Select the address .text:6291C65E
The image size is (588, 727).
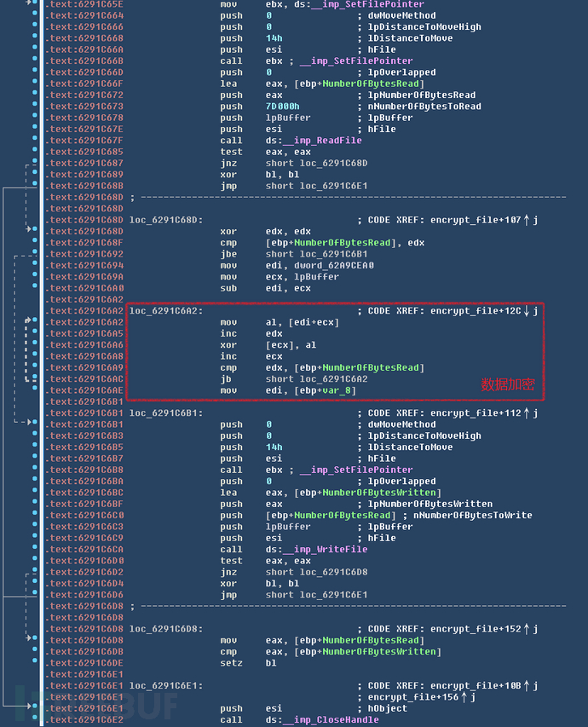(x=84, y=4)
